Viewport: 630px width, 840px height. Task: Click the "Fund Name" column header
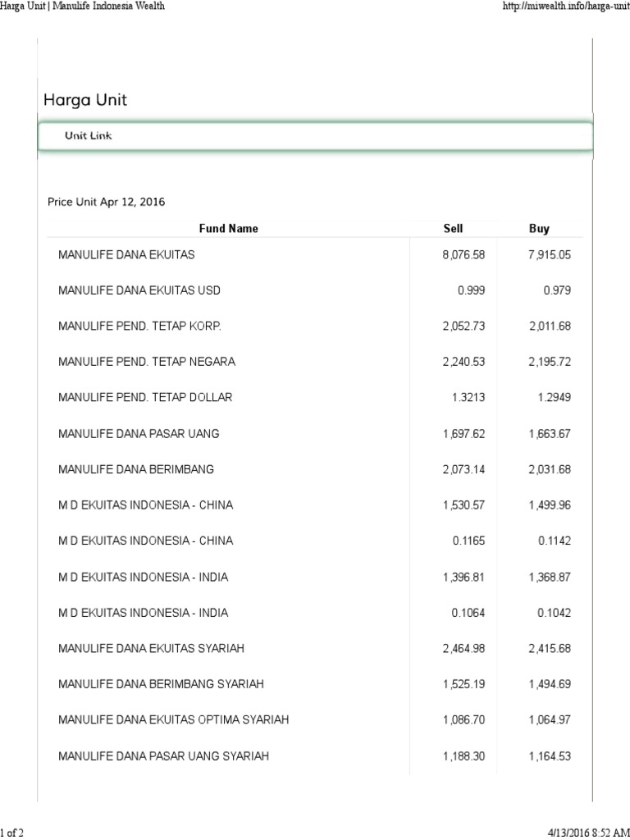pos(228,228)
